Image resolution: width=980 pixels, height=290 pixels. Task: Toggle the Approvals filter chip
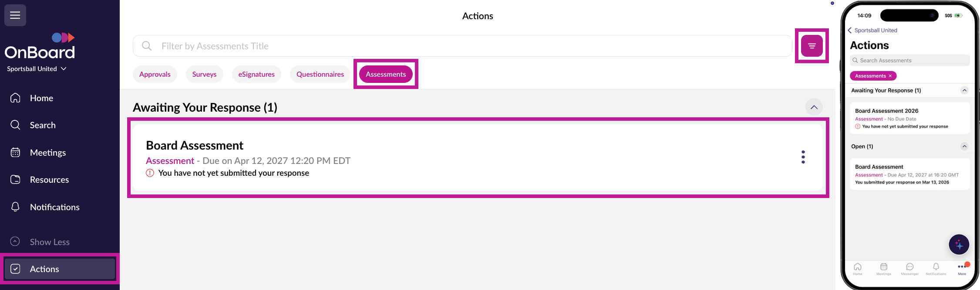[x=155, y=74]
